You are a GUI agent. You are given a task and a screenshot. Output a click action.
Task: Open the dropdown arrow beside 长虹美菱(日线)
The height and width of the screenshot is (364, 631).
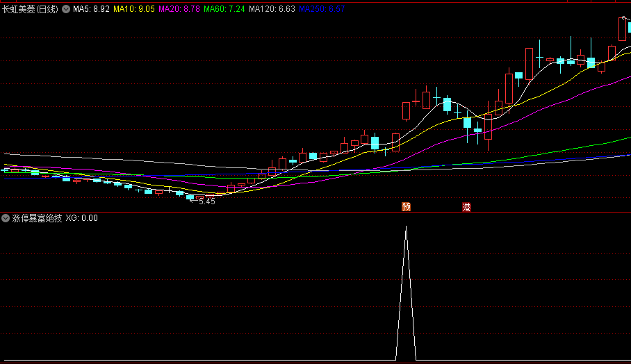pos(66,9)
